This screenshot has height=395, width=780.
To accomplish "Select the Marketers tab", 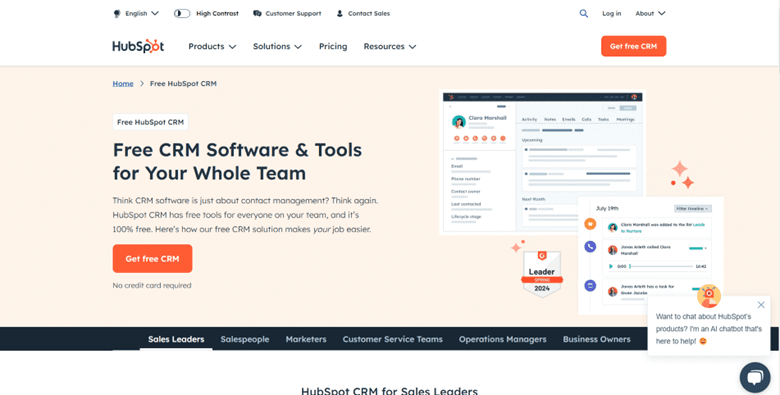I will (306, 339).
